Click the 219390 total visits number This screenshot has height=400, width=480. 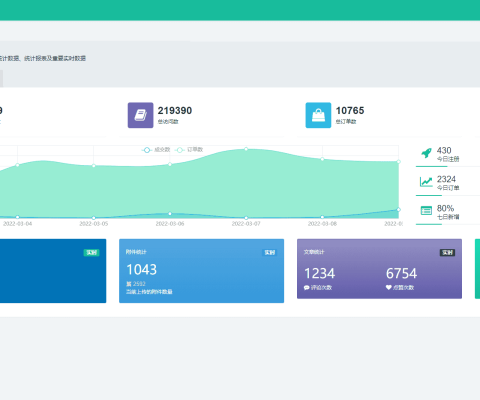pyautogui.click(x=175, y=111)
